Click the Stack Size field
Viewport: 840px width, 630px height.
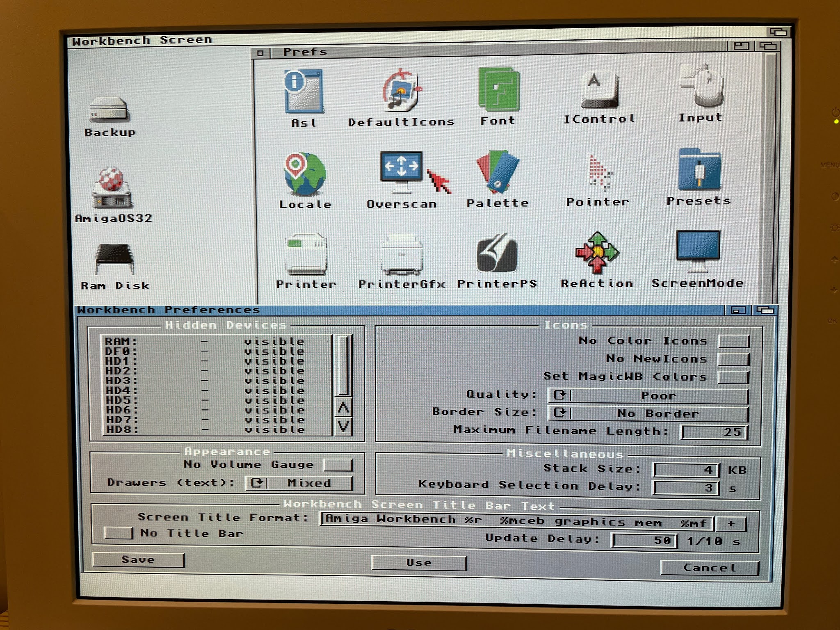[686, 470]
